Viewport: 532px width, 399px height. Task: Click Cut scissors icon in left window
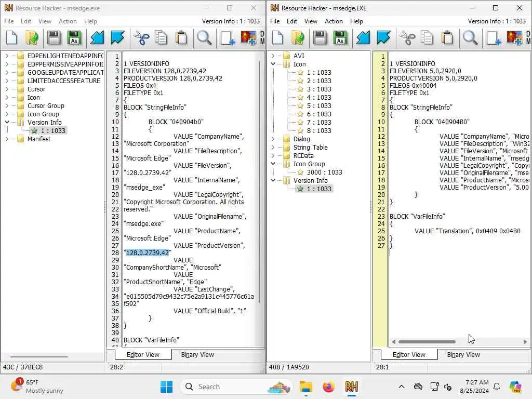point(141,37)
